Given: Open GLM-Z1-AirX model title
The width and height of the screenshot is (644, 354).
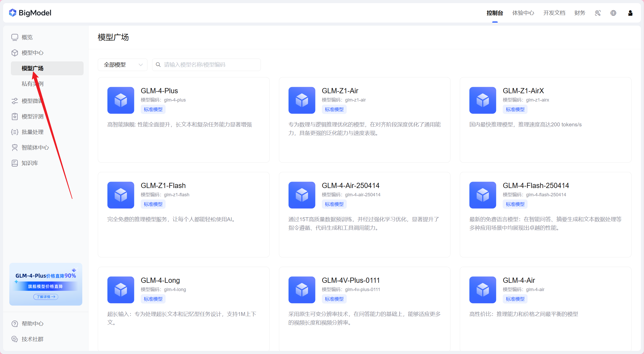Looking at the screenshot, I should pos(523,91).
